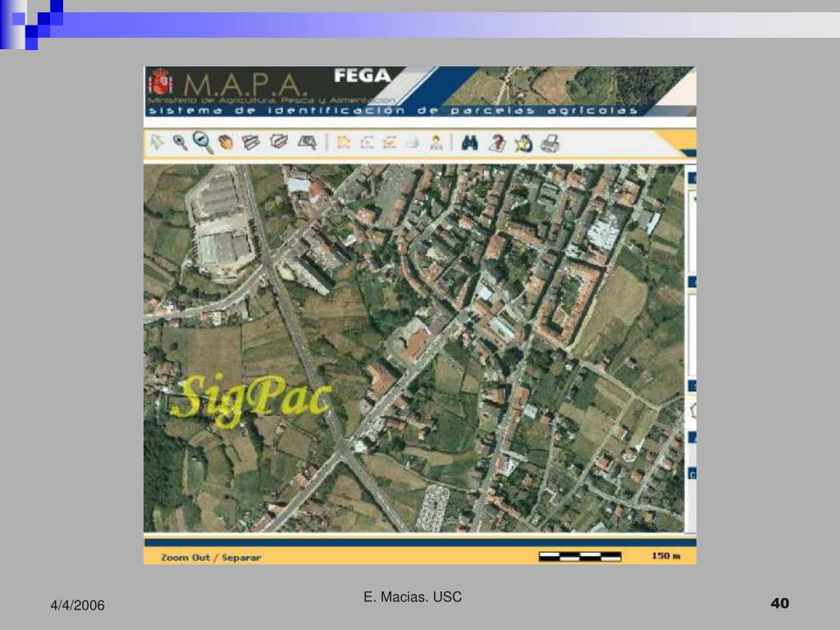Click the star favorites icon
This screenshot has width=840, height=630.
(x=523, y=143)
